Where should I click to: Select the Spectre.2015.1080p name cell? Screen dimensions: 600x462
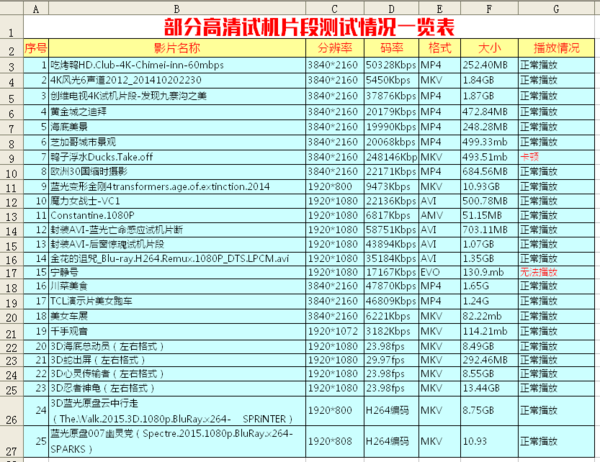click(177, 441)
